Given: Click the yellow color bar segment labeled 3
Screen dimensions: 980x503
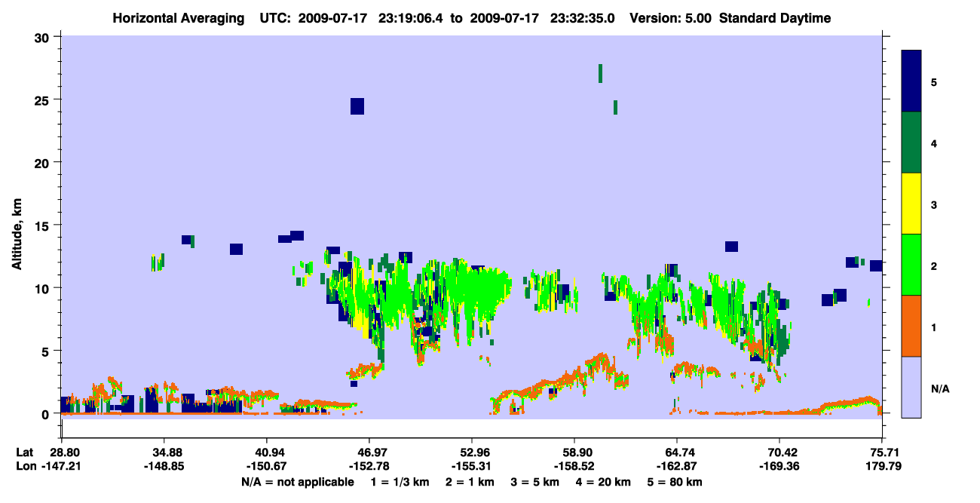Looking at the screenshot, I should point(911,204).
